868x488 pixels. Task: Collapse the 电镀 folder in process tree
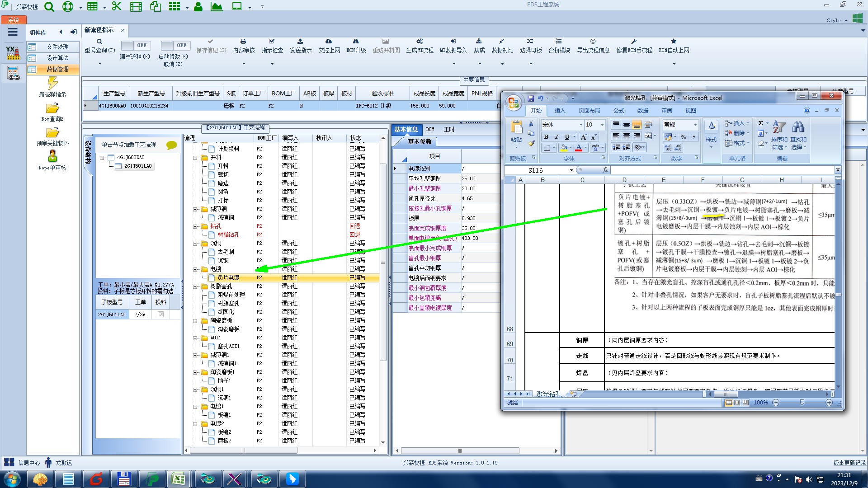point(196,269)
